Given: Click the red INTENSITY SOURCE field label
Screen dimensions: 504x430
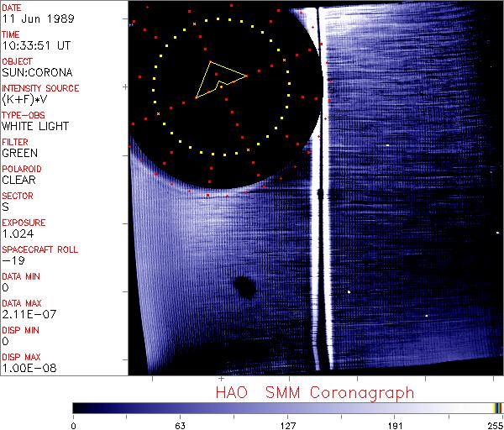Looking at the screenshot, I should coord(40,88).
